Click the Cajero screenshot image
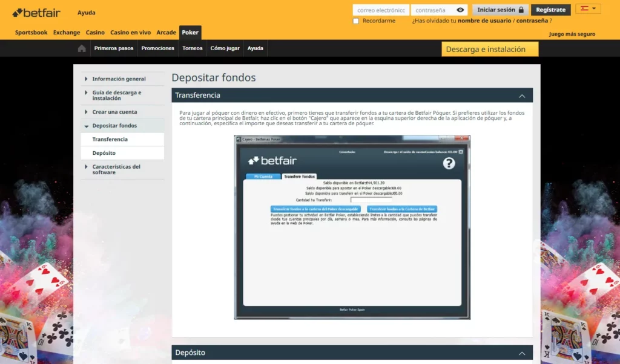Image resolution: width=620 pixels, height=364 pixels. [352, 227]
